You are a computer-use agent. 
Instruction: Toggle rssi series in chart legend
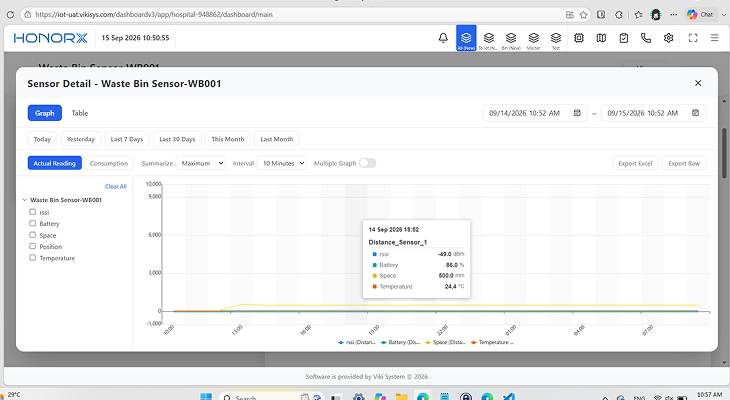tap(357, 342)
